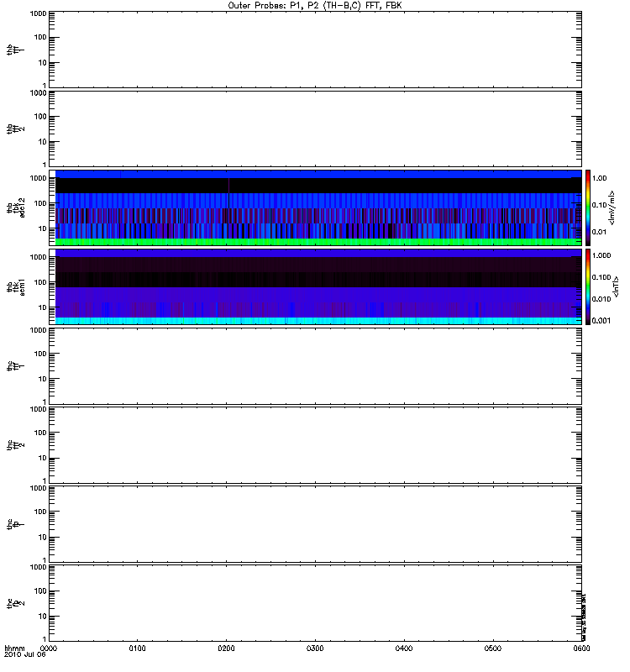Click the empty thb fff 2 plot panel
The image size is (630, 672).
[315, 129]
